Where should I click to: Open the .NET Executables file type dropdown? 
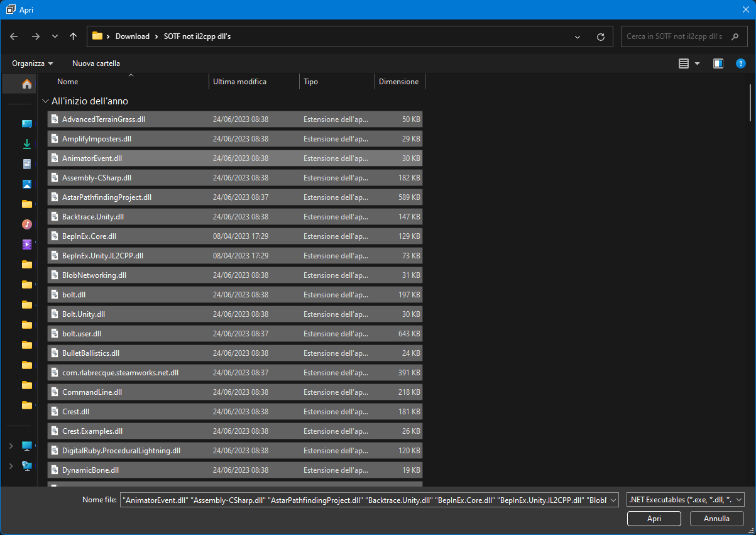click(684, 499)
